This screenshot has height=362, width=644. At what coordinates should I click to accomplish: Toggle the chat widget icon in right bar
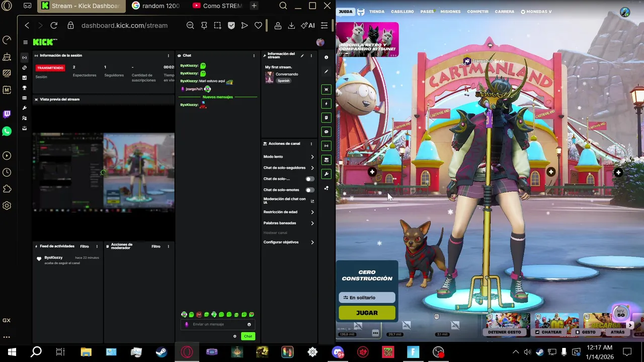coord(326,132)
